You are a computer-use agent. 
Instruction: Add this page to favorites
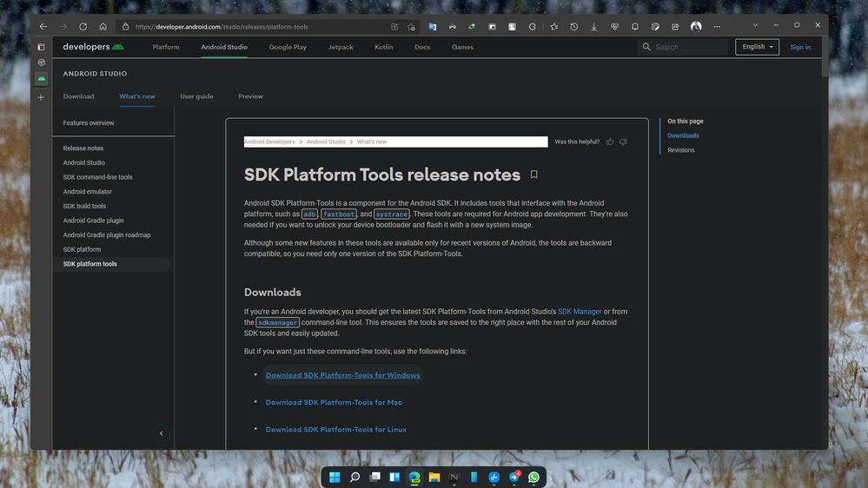(411, 27)
